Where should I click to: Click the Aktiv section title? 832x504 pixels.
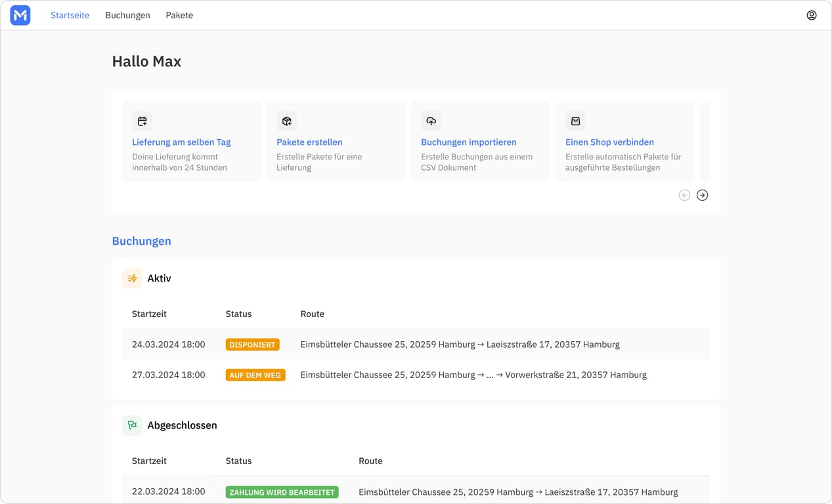[x=159, y=278]
